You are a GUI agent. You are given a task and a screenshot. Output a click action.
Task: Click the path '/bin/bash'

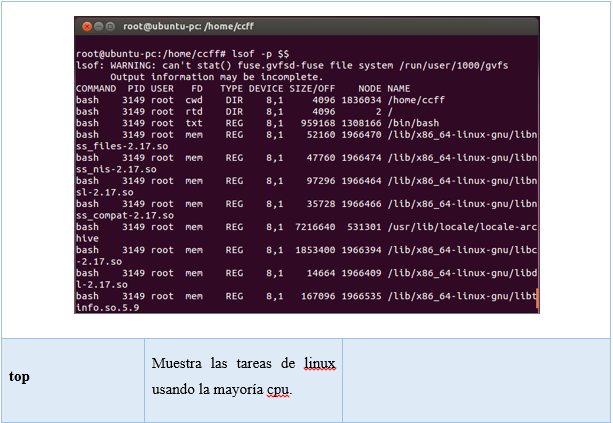point(413,123)
